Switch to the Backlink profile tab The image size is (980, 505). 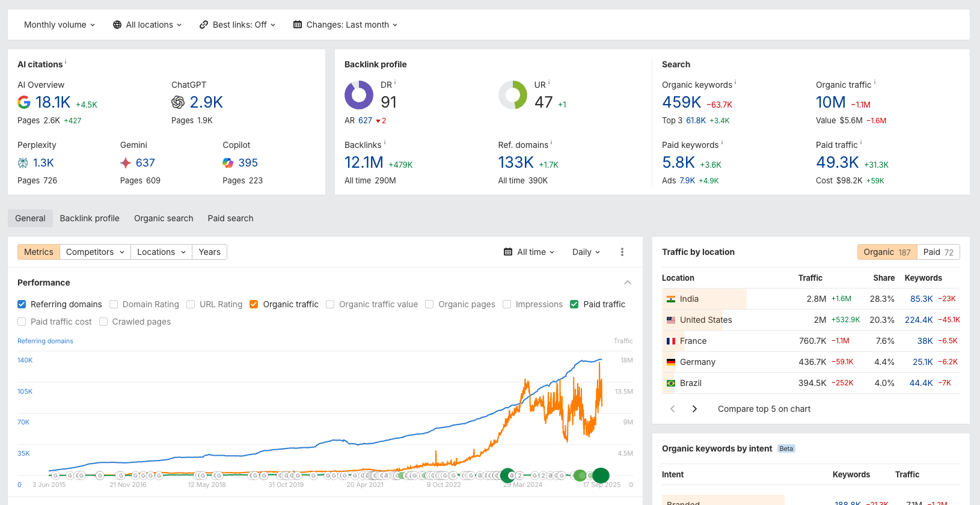[x=90, y=218]
